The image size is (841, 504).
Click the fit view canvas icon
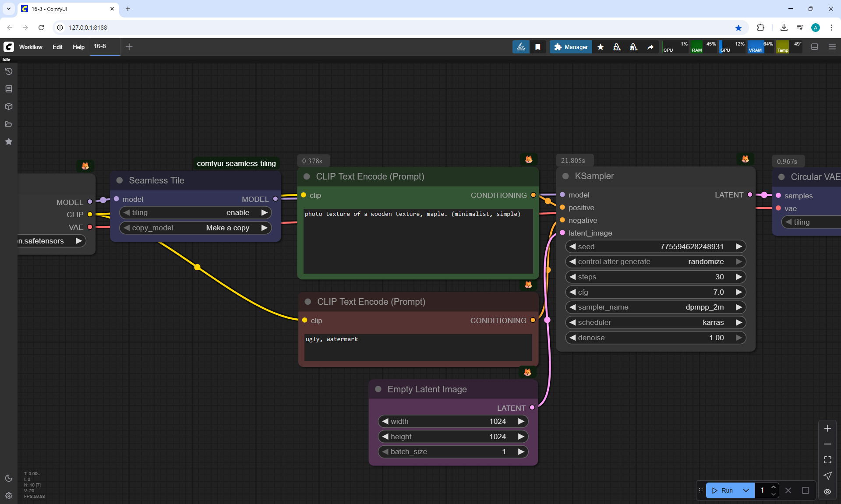pos(827,460)
